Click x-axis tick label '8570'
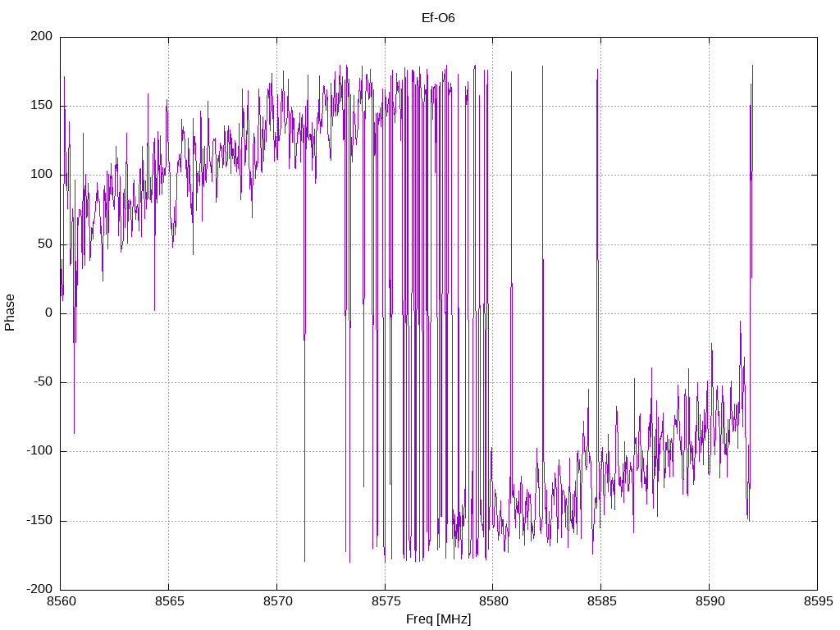The width and height of the screenshot is (840, 630). point(277,601)
